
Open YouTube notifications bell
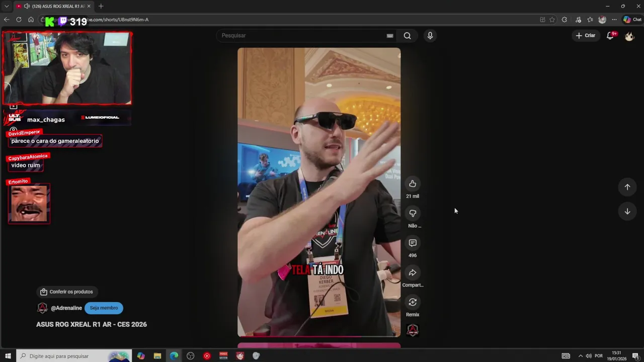[x=610, y=36]
